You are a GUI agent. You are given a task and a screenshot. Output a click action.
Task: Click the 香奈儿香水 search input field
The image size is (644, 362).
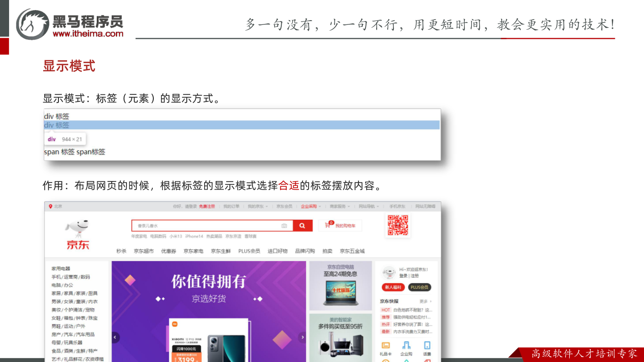tap(212, 226)
